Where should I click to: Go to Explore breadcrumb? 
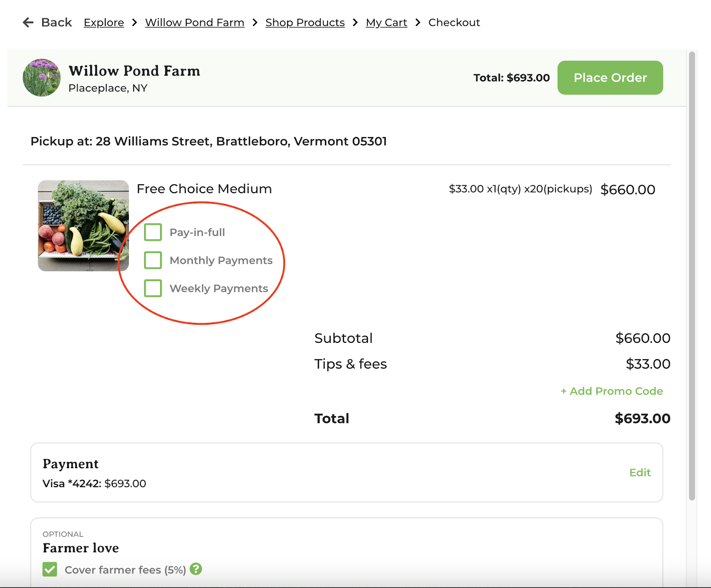104,22
